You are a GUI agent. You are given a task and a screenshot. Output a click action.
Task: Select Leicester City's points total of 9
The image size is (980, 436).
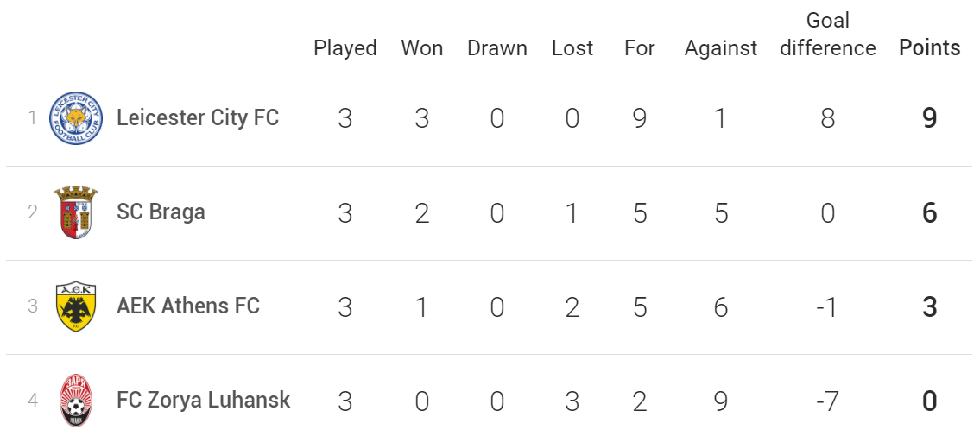[x=930, y=118]
